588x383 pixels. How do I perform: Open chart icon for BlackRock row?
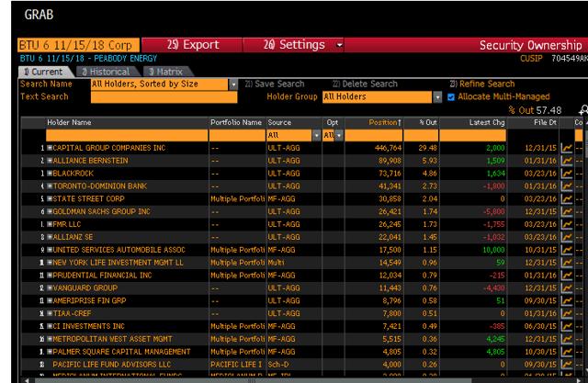point(567,174)
